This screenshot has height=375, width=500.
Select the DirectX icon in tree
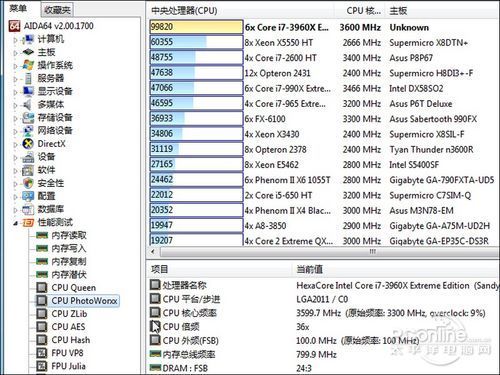click(x=28, y=144)
